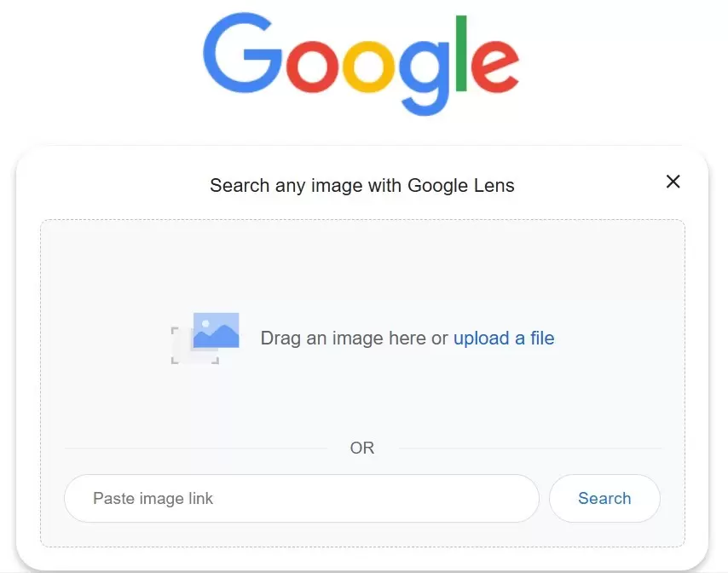The height and width of the screenshot is (573, 728).
Task: Open the 'upload a file' link
Action: [x=504, y=339]
